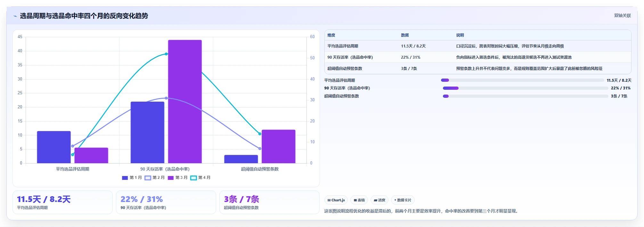644x227 pixels.
Task: Click the 数据 column header
Action: pos(405,35)
